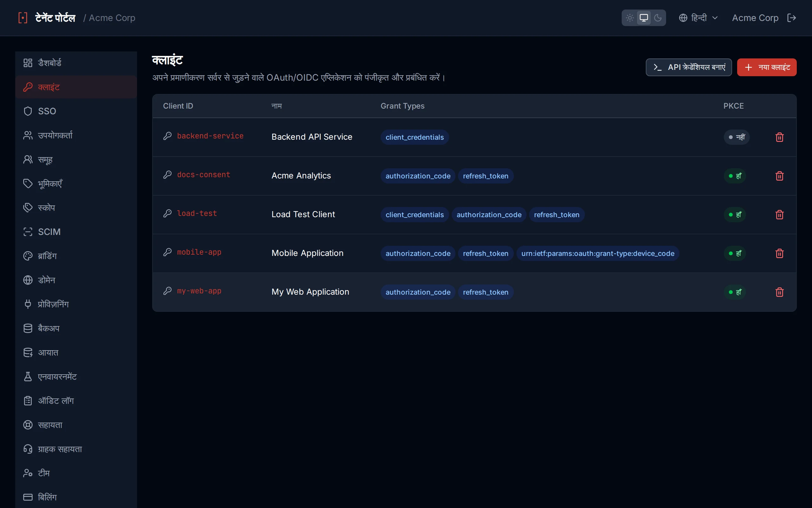812x508 pixels.
Task: Click the सहायता lifebuoy icon
Action: 28,425
